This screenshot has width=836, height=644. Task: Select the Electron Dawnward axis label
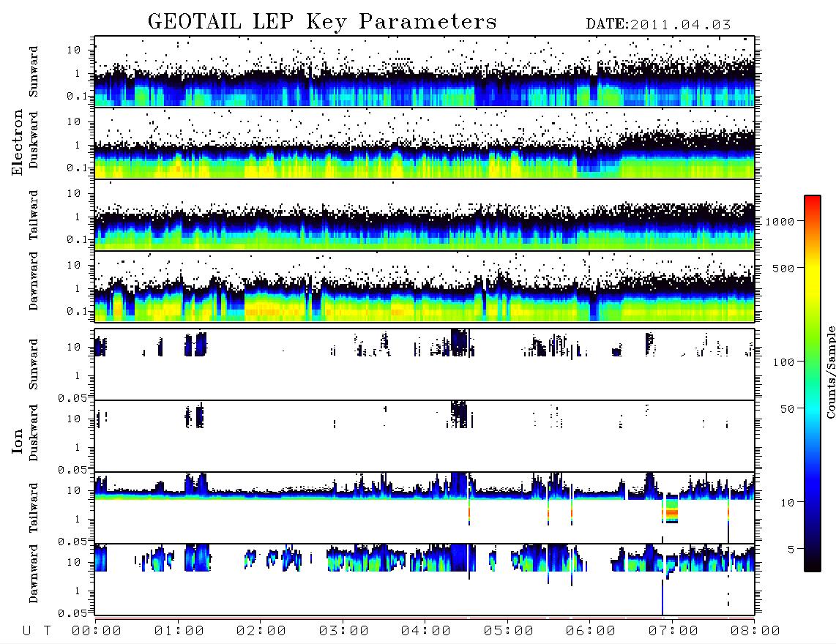[34, 281]
